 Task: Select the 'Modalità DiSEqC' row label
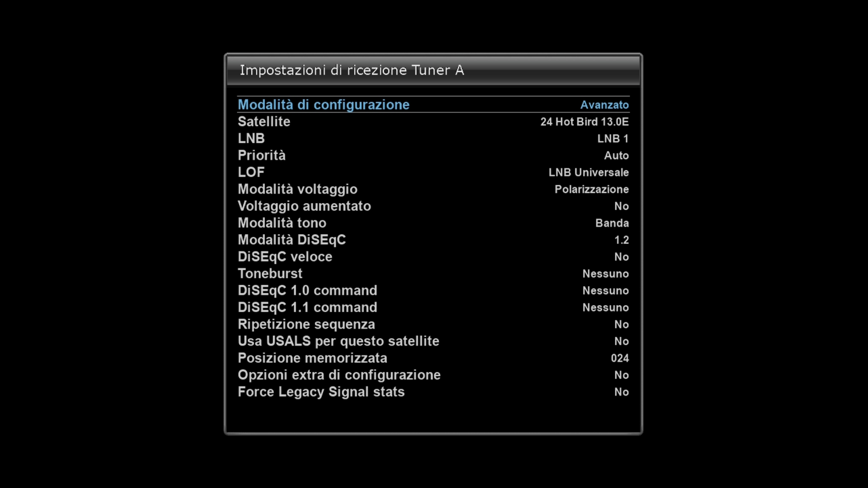point(292,240)
